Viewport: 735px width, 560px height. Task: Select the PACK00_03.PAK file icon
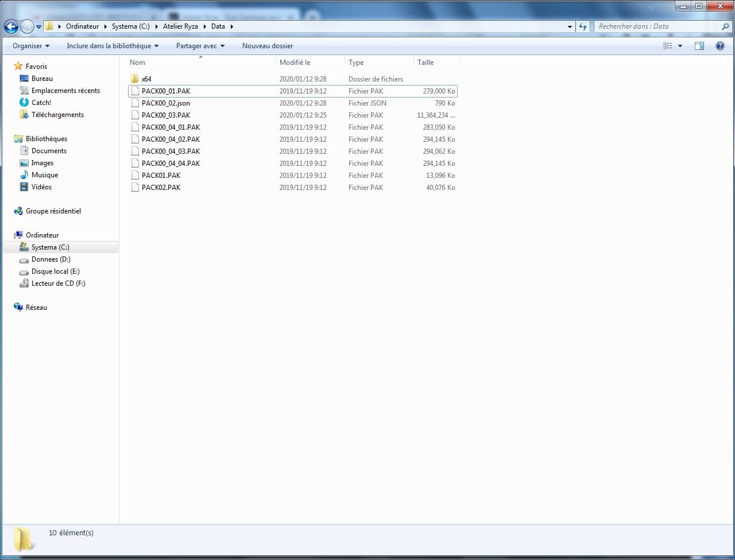click(x=135, y=115)
